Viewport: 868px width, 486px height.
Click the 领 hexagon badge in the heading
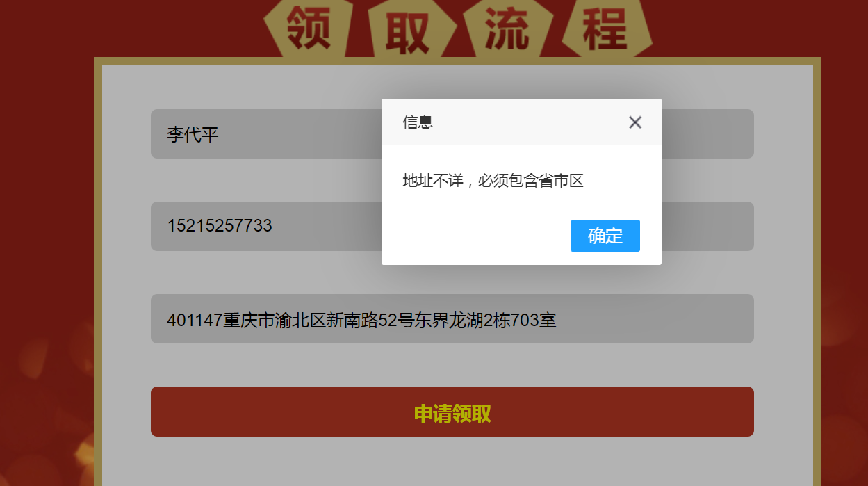coord(308,29)
